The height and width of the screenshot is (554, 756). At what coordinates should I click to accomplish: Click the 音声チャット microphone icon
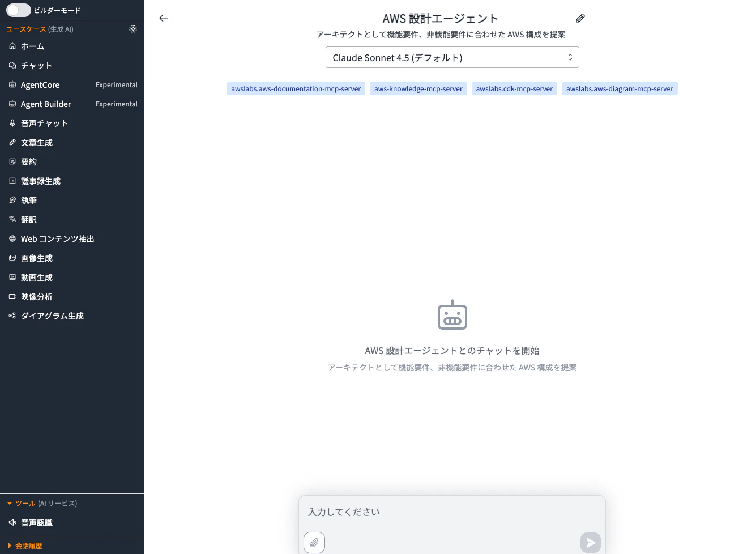[12, 123]
